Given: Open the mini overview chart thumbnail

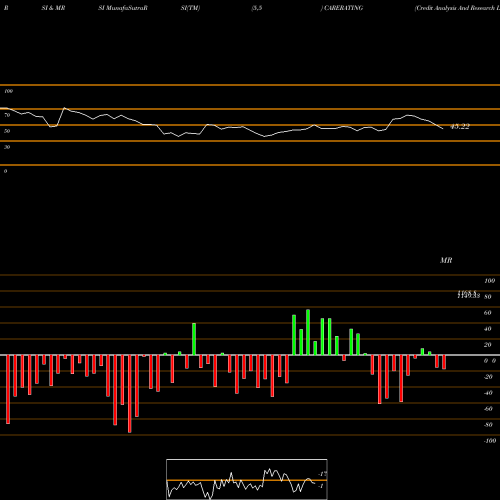Looking at the screenshot, I should pyautogui.click(x=247, y=479).
